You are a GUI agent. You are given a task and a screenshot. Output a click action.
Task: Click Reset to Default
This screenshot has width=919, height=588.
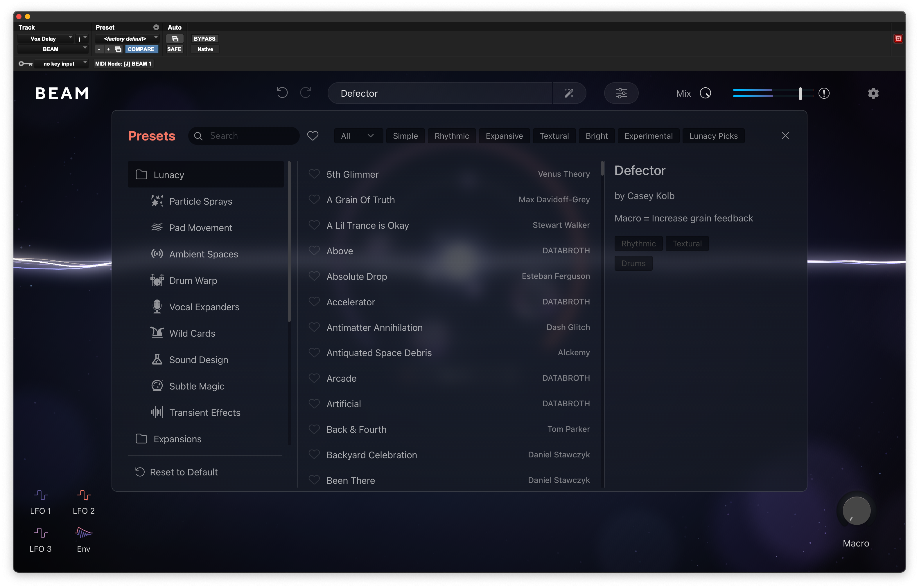coord(183,472)
